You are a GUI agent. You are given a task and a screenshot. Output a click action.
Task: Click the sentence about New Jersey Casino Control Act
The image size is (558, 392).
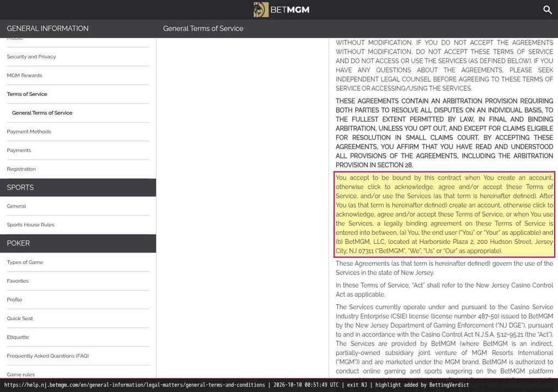[x=444, y=290]
